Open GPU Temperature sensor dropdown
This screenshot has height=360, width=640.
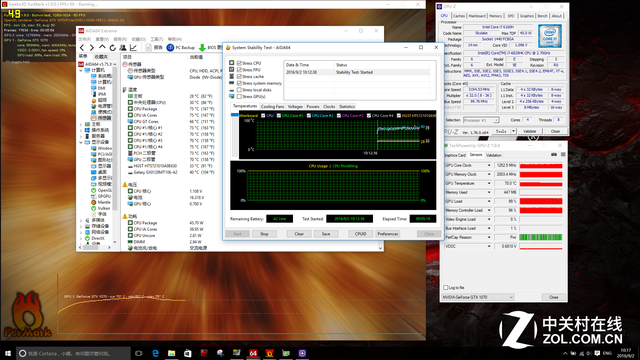coord(489,183)
